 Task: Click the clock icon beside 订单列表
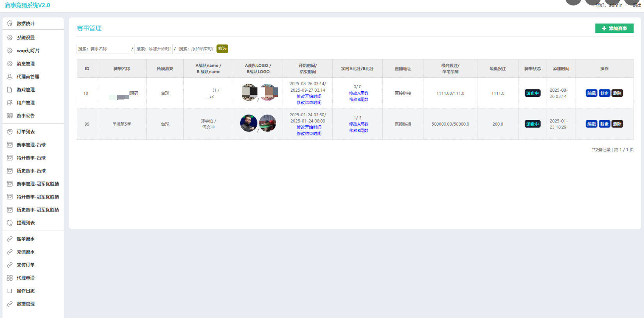[x=10, y=132]
